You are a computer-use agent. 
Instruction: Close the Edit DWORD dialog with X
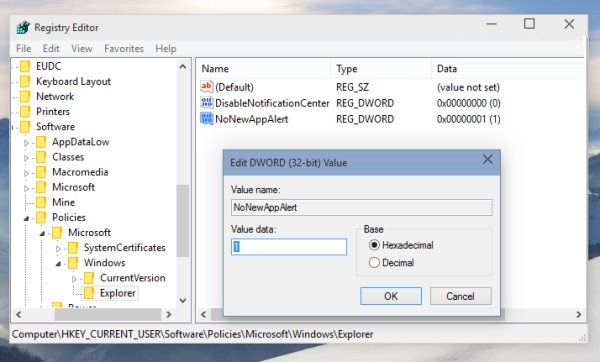pyautogui.click(x=488, y=160)
